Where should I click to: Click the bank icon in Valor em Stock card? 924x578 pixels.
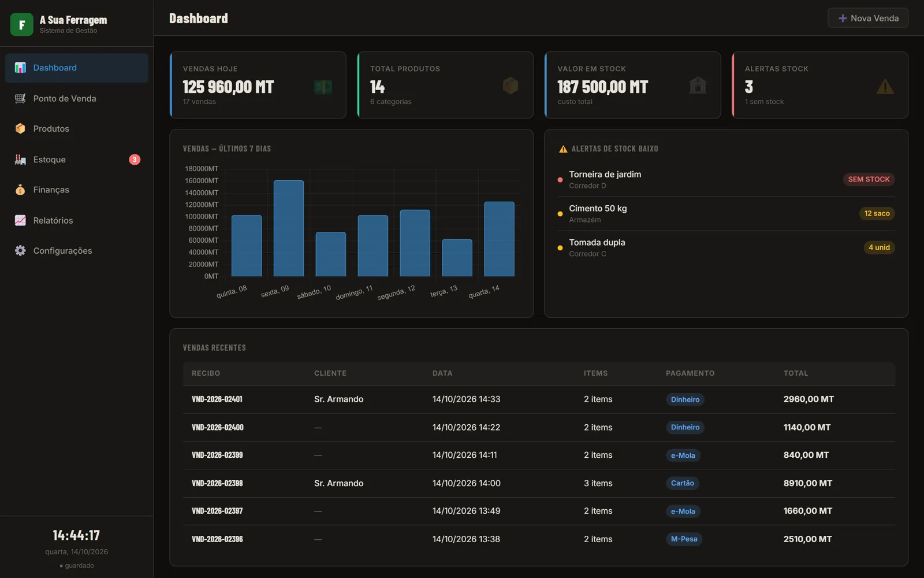pyautogui.click(x=698, y=86)
